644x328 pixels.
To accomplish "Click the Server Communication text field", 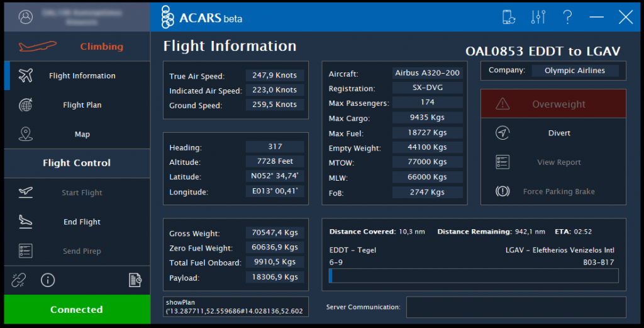I will point(516,307).
